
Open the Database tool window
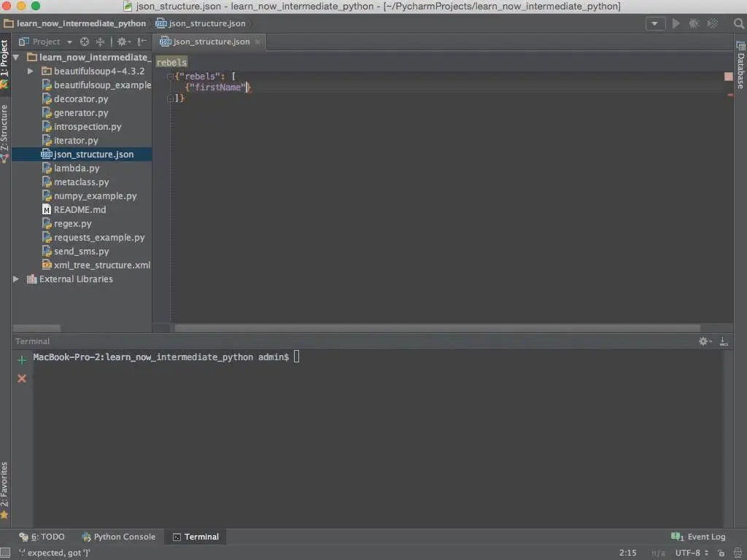point(740,65)
